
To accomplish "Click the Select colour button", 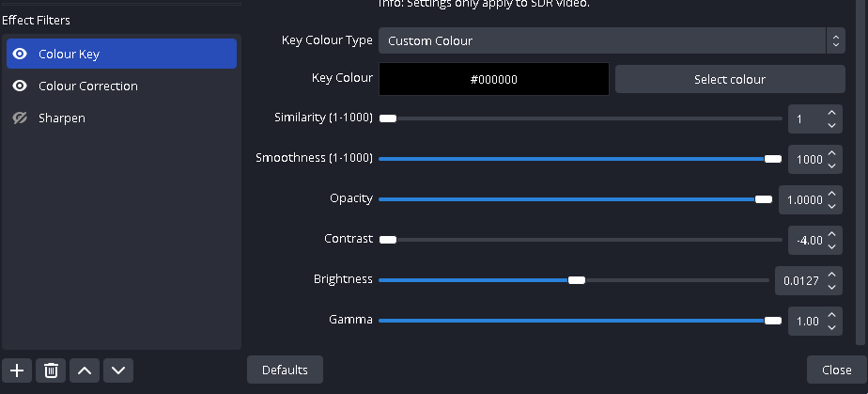I will 730,79.
